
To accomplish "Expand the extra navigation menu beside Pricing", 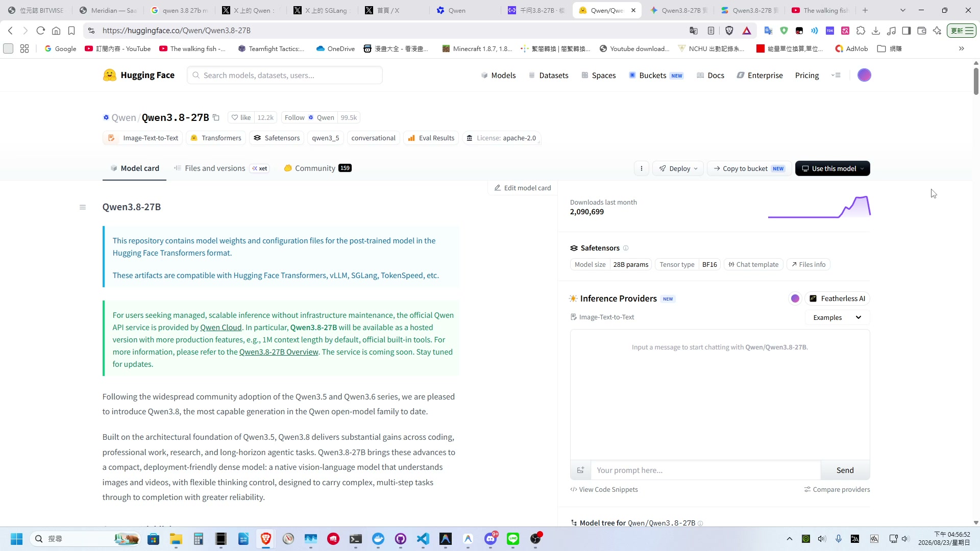I will click(836, 75).
